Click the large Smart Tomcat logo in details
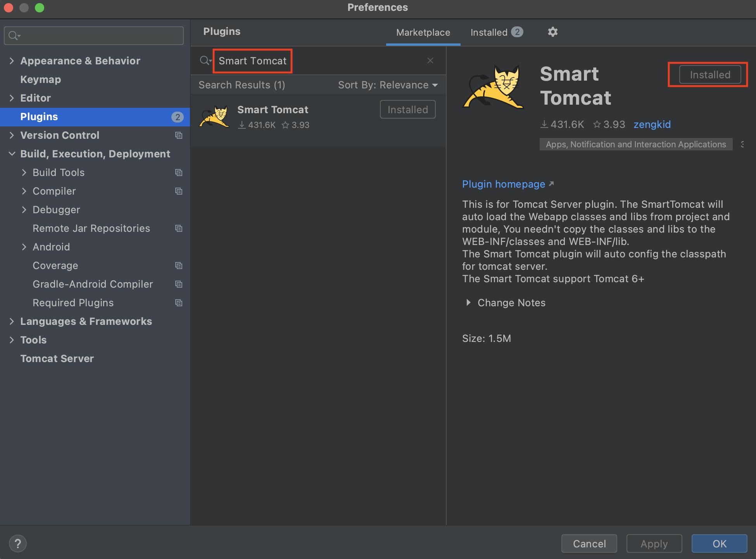 (493, 87)
